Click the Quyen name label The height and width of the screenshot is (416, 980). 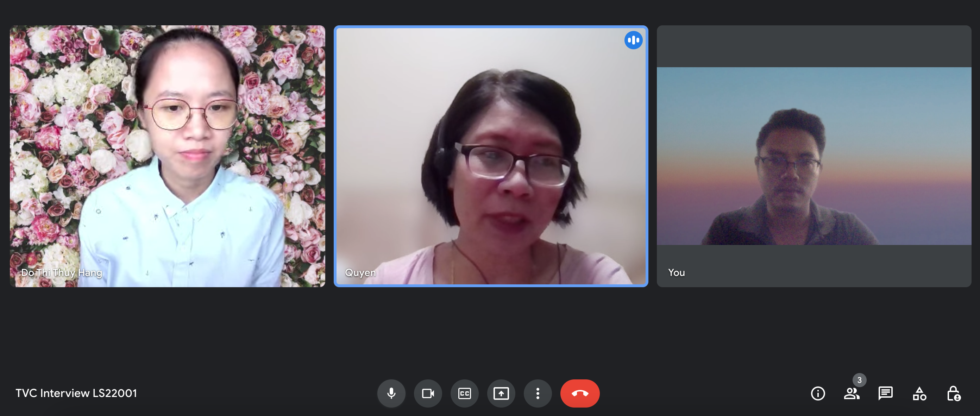pyautogui.click(x=360, y=272)
